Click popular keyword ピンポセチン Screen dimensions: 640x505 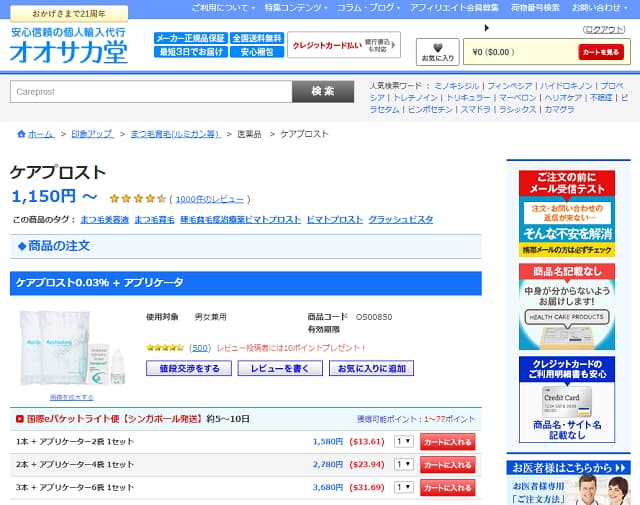430,109
